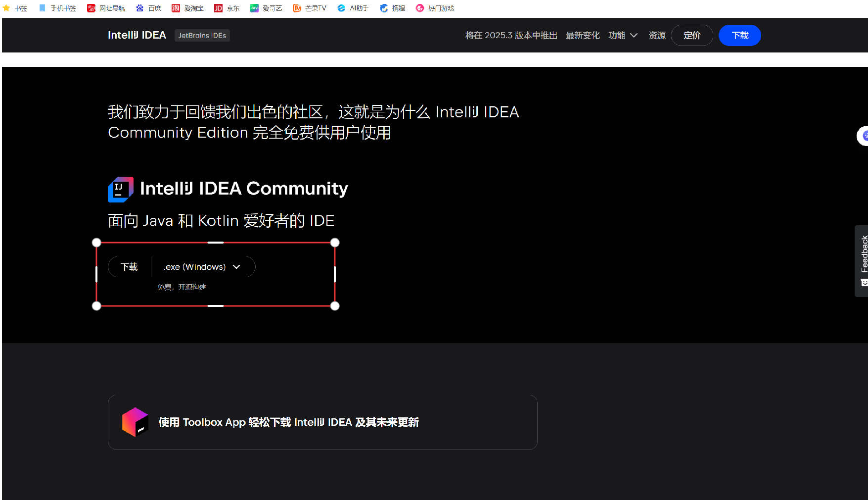868x500 pixels.
Task: Click the 面向 Java 和 Kotlin 爱好者的 IDE subtitle
Action: 221,220
